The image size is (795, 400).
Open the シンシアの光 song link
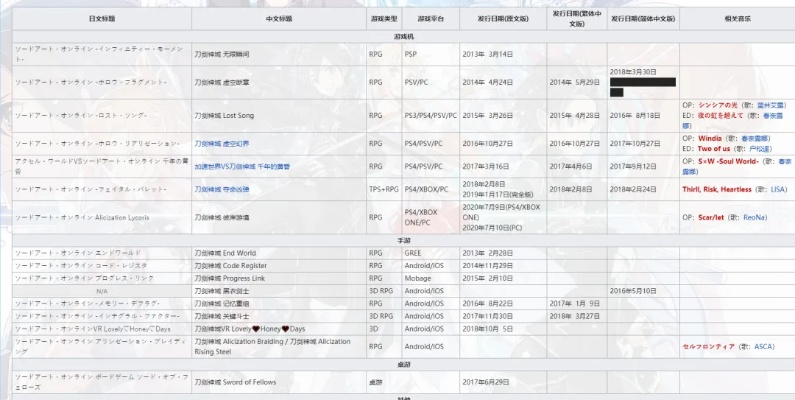pos(717,105)
